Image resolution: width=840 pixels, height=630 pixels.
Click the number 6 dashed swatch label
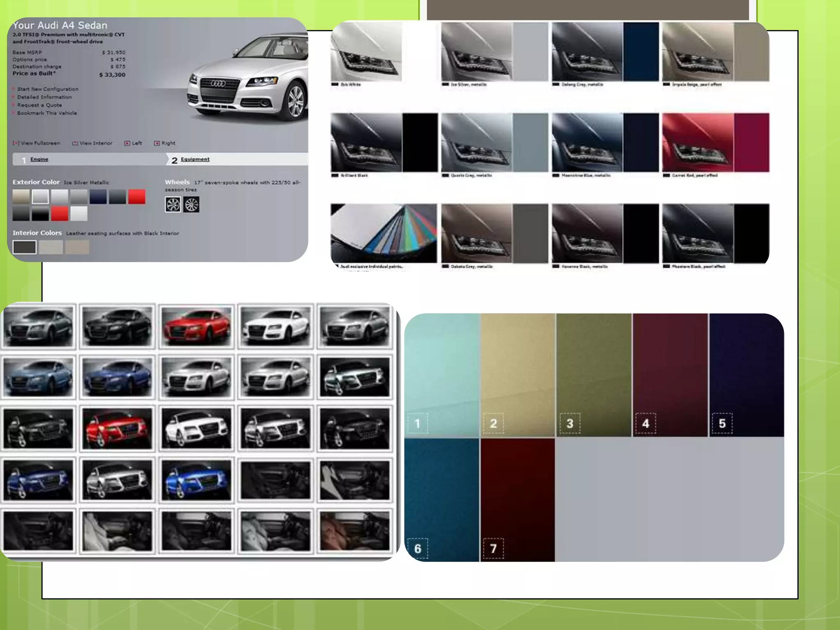point(418,548)
